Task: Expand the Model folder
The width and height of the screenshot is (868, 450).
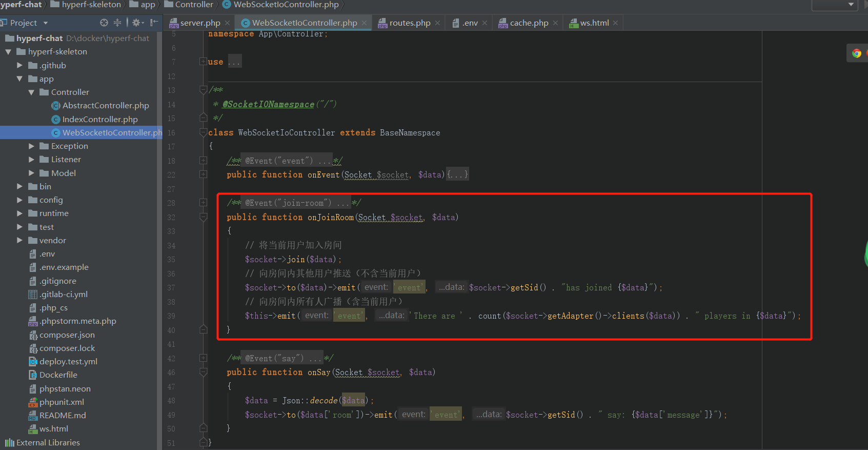Action: (x=31, y=173)
